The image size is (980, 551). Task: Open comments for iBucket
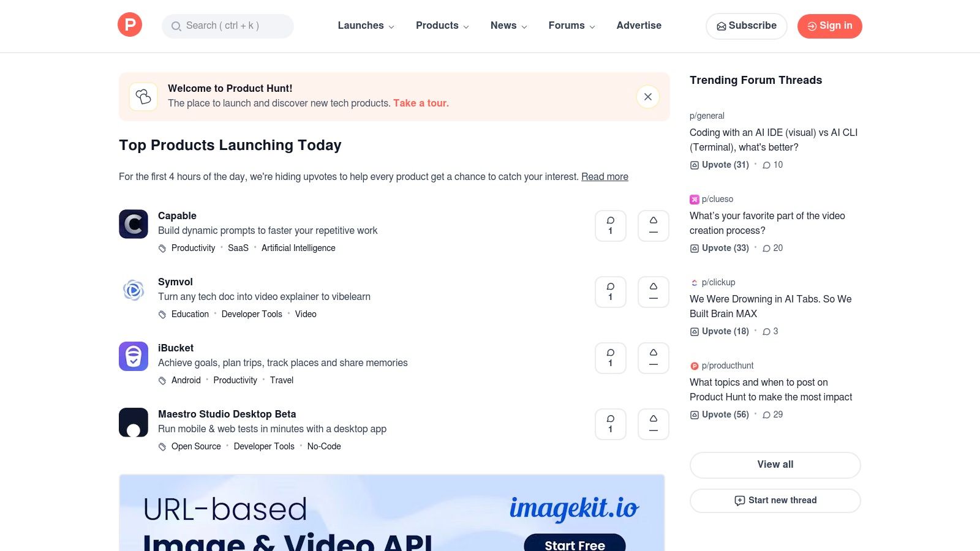click(x=611, y=358)
